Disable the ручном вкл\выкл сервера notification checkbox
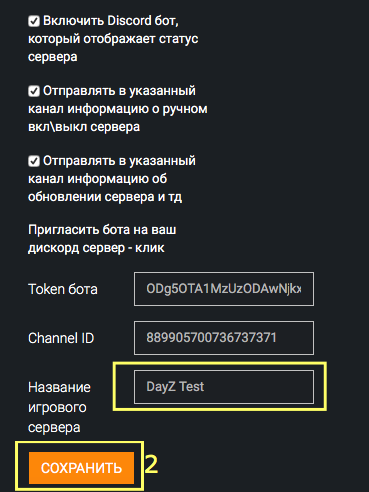 (34, 91)
